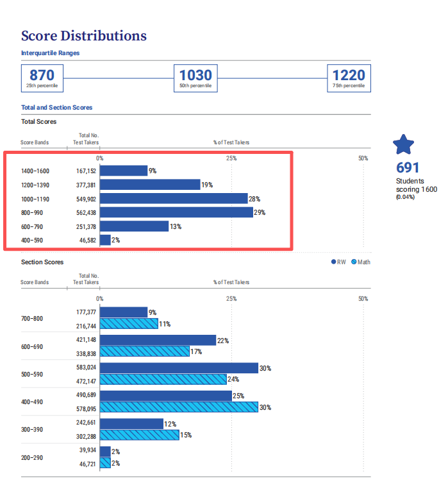Click the 600–690 section score band label
Screen dimensions: 448x499
(32, 346)
